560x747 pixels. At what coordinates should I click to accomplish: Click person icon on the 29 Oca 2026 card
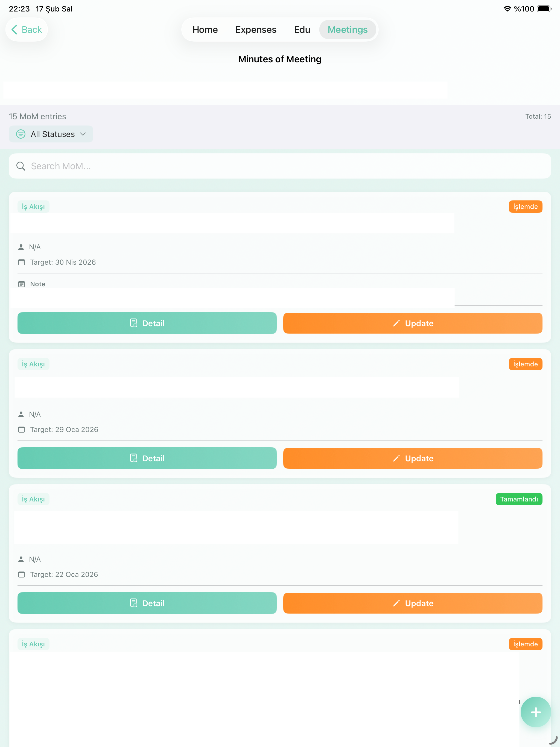(21, 414)
